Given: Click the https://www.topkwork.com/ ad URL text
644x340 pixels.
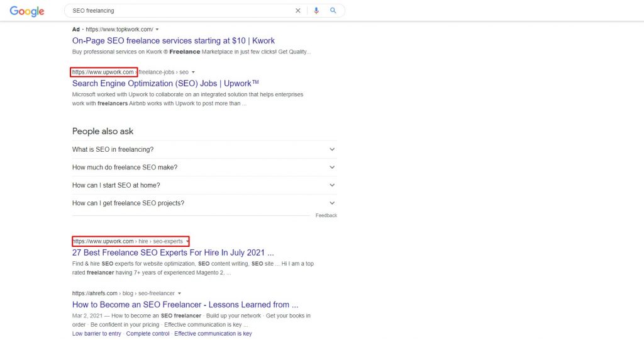Looking at the screenshot, I should (119, 30).
